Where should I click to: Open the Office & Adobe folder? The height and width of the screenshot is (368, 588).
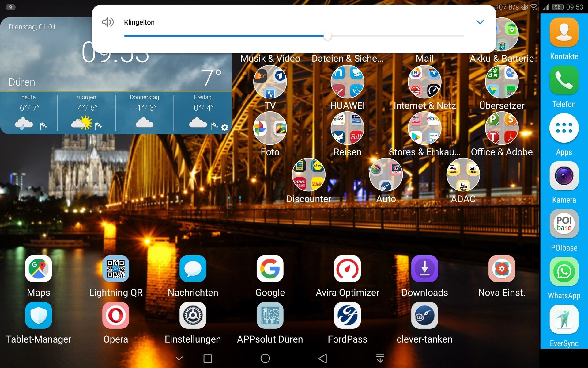click(x=502, y=128)
